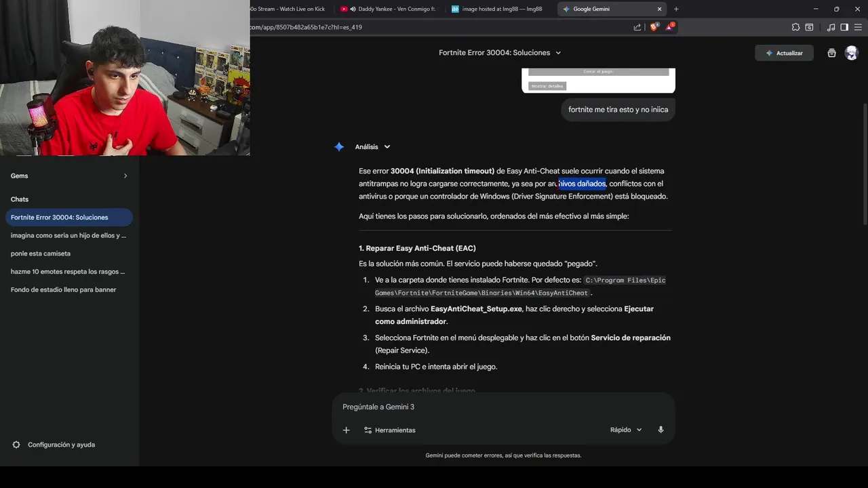
Task: Click the share page icon in address bar
Action: [637, 27]
